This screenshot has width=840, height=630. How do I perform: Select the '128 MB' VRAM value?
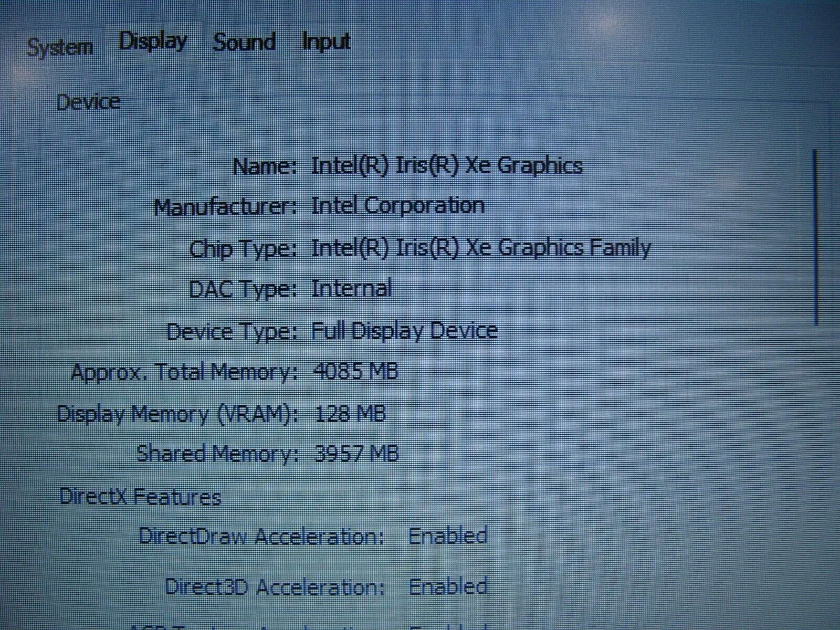350,414
